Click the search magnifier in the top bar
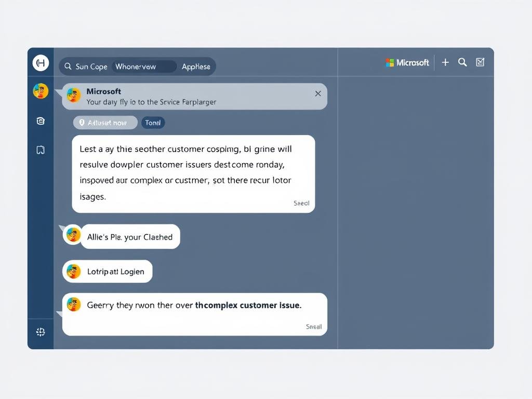Image resolution: width=532 pixels, height=399 pixels. click(462, 62)
